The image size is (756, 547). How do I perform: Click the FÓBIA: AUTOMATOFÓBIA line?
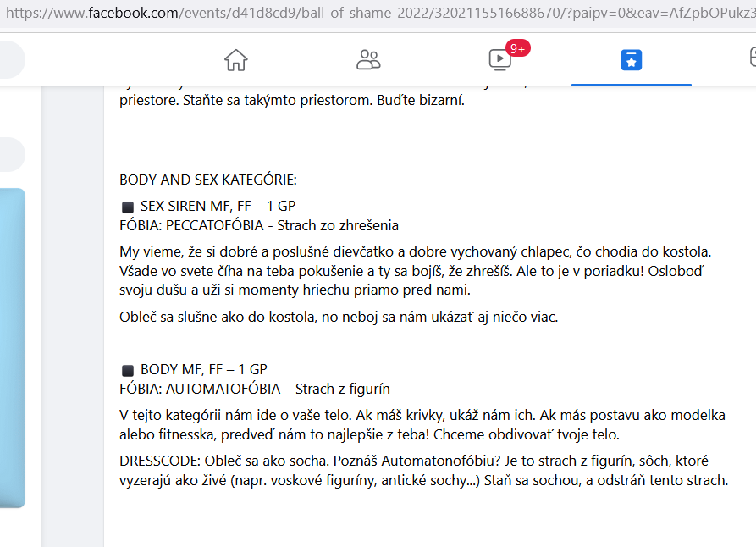[x=255, y=389]
